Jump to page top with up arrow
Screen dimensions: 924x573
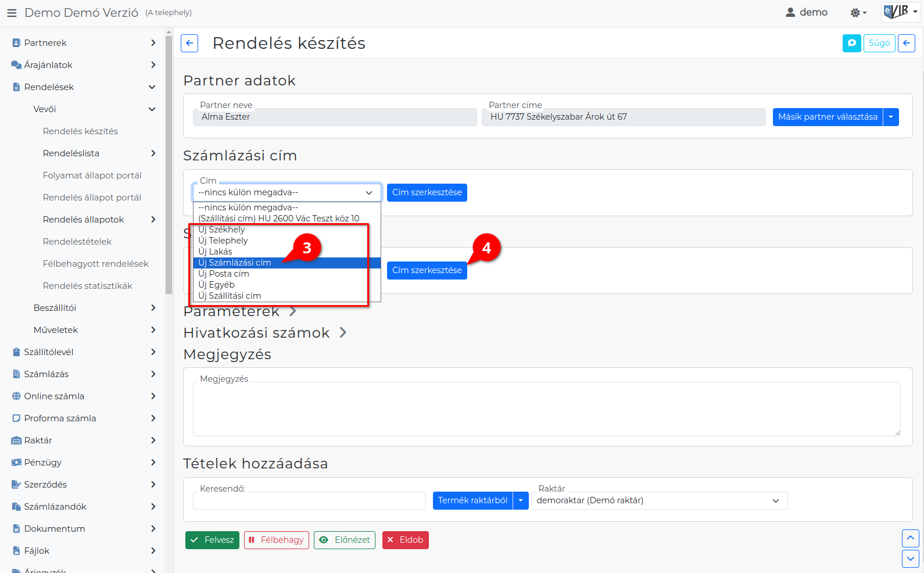click(910, 538)
